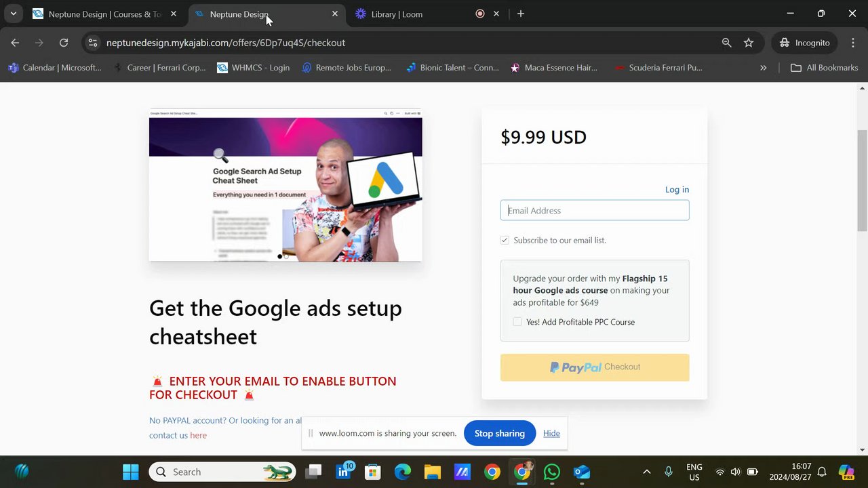The width and height of the screenshot is (868, 488).
Task: Select the first carousel dot
Action: 279,257
